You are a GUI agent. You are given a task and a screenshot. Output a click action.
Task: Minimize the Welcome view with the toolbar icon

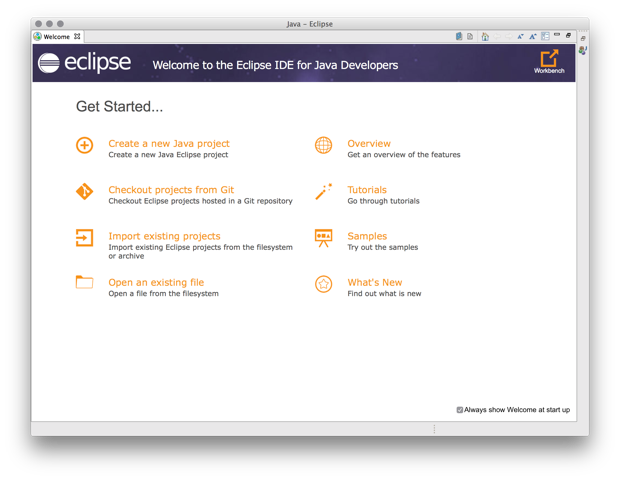pos(557,35)
